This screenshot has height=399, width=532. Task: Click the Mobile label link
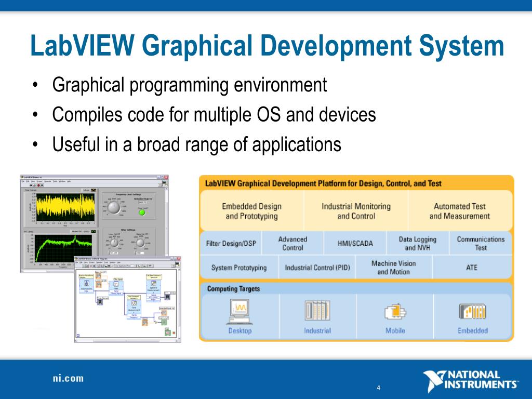coord(395,330)
